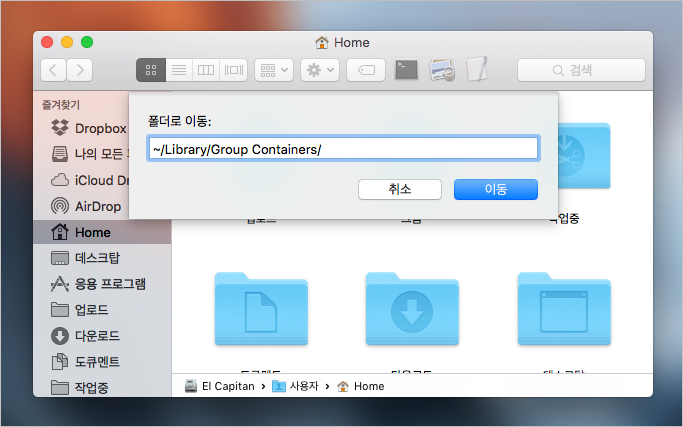The width and height of the screenshot is (683, 427).
Task: Launch Terminal from the toolbar
Action: point(406,70)
